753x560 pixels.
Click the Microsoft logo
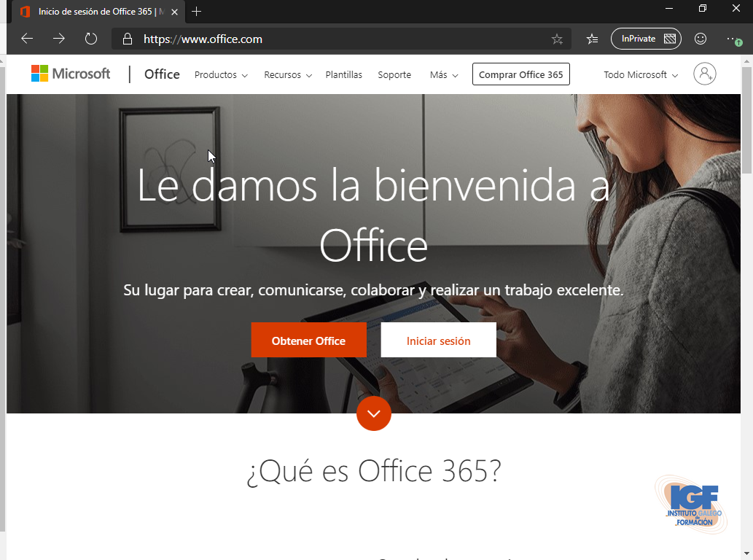(71, 74)
